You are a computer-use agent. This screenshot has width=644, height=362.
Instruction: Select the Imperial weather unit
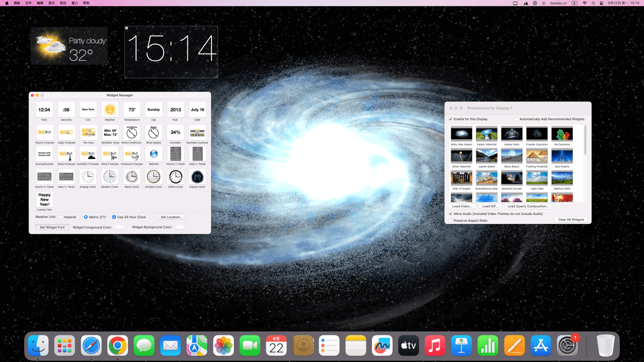61,217
